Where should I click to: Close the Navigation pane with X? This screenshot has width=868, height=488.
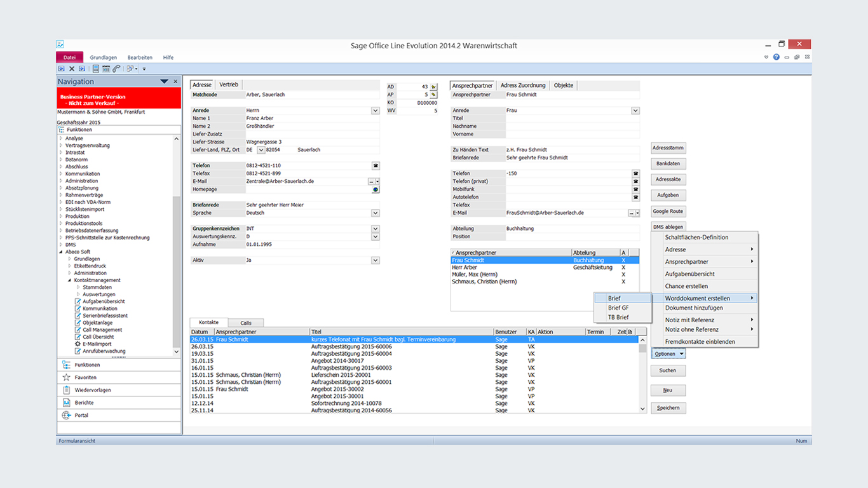tap(175, 81)
